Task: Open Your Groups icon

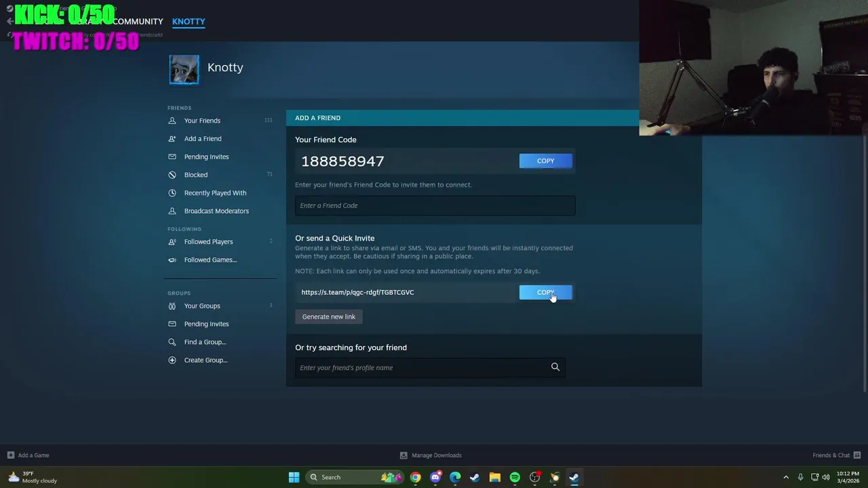Action: click(x=172, y=306)
